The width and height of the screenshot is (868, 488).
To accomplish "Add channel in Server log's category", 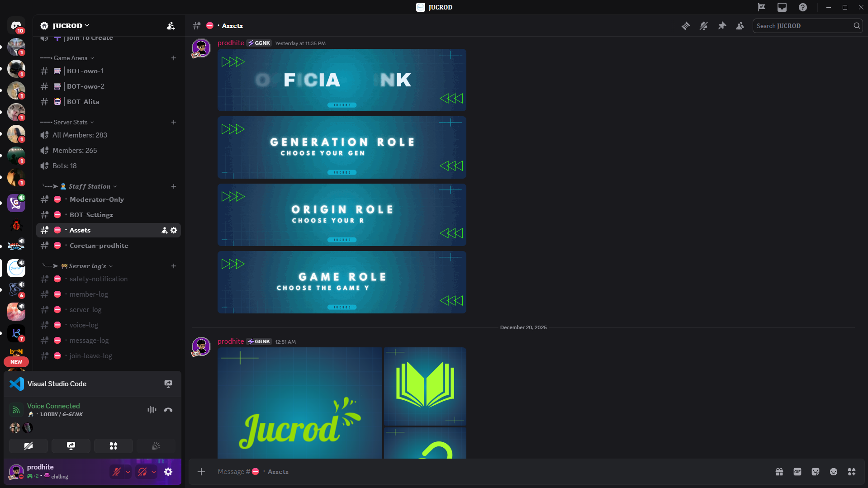I will (174, 266).
